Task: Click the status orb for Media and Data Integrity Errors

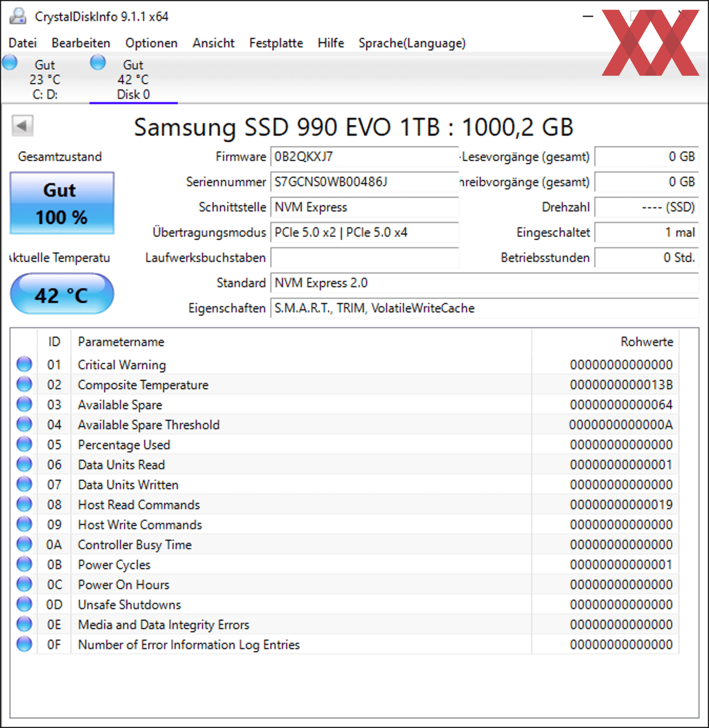Action: coord(24,624)
